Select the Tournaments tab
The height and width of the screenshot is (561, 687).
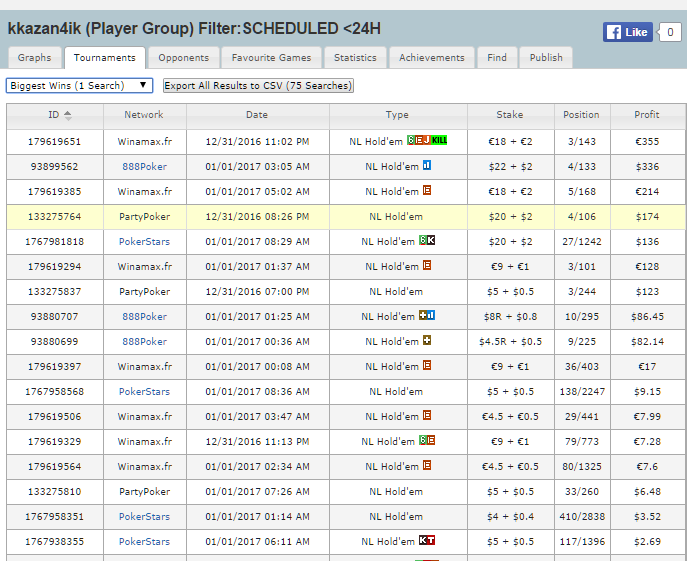[x=105, y=57]
